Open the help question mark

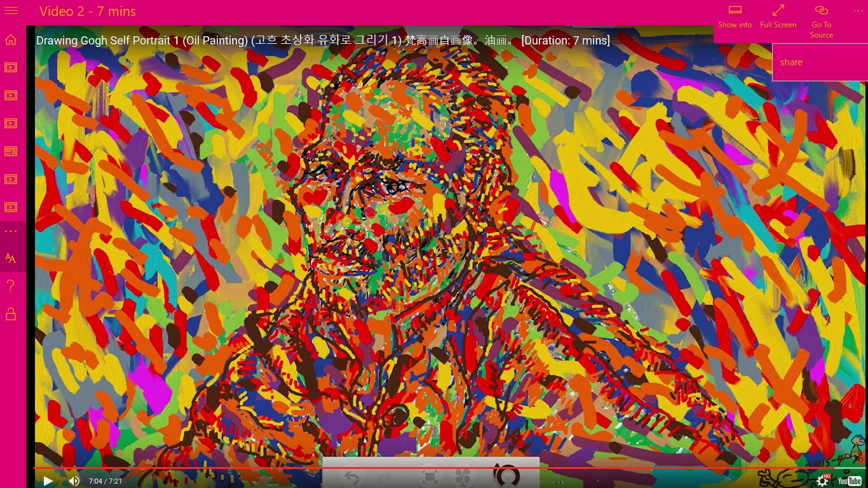coord(11,286)
